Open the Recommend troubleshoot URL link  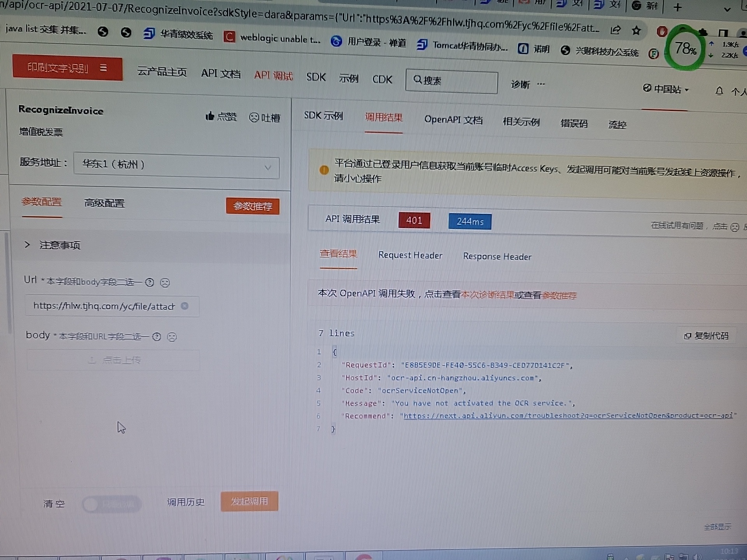tap(568, 415)
